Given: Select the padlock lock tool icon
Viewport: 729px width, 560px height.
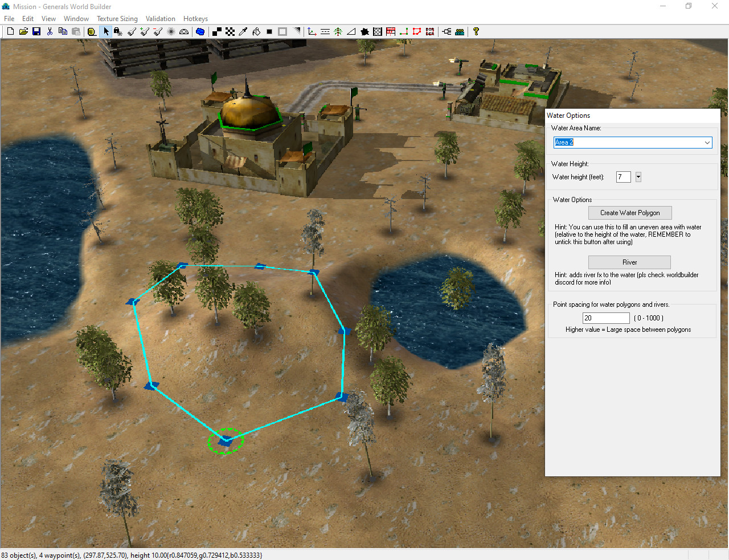Looking at the screenshot, I should [x=118, y=31].
